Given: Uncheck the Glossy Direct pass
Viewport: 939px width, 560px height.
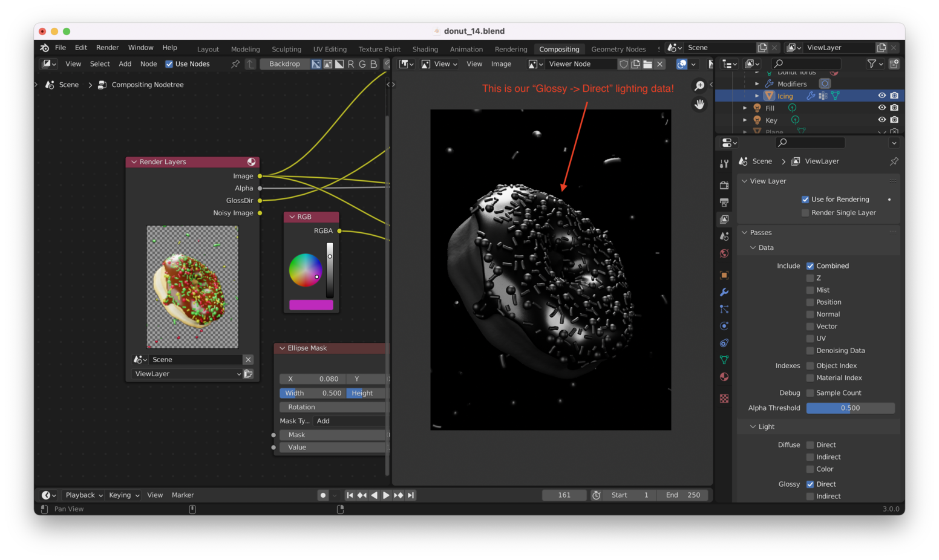Looking at the screenshot, I should point(810,484).
